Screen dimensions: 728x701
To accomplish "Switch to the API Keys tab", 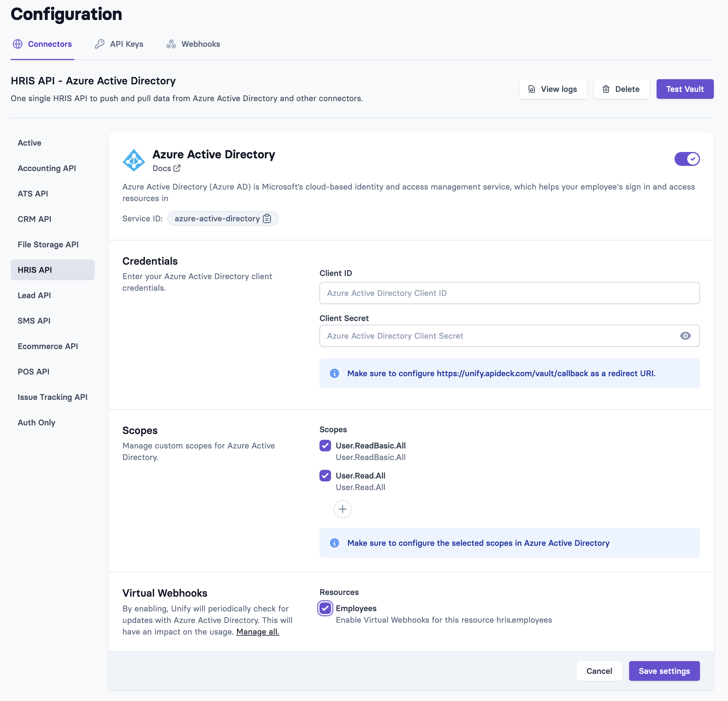I will pyautogui.click(x=119, y=44).
